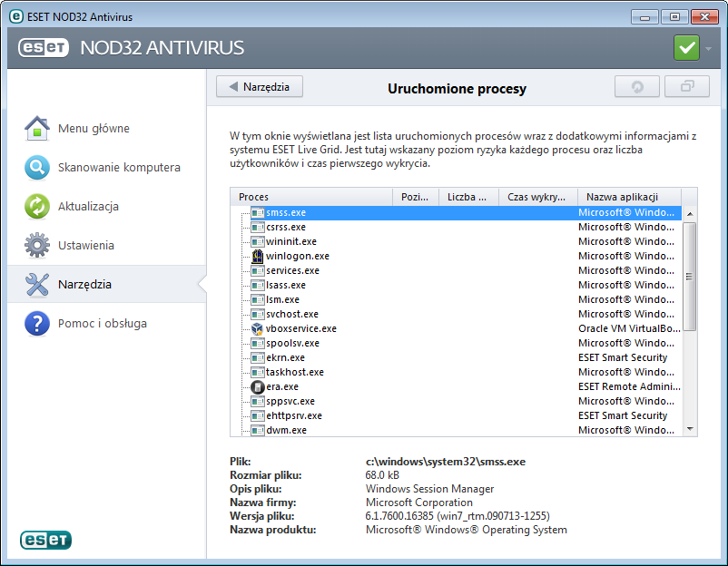Viewport: 728px width, 566px height.
Task: Open Ustawienia section
Action: 107,245
